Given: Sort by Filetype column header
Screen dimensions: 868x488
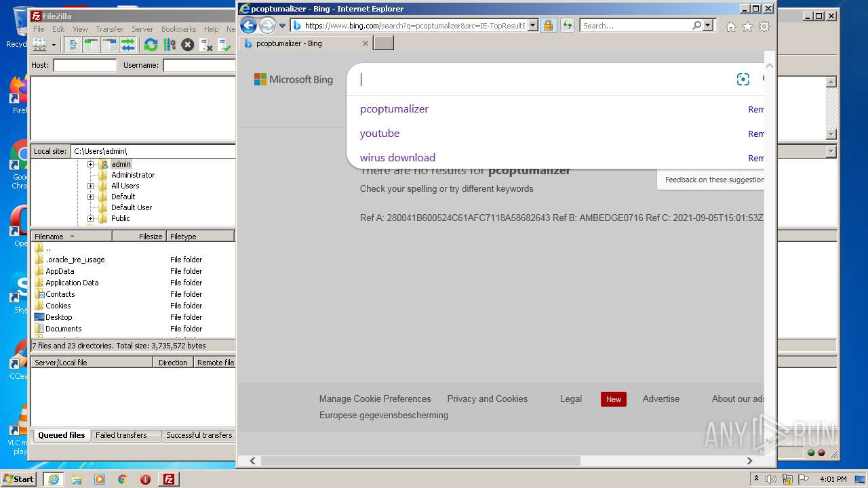Looking at the screenshot, I should click(x=200, y=237).
